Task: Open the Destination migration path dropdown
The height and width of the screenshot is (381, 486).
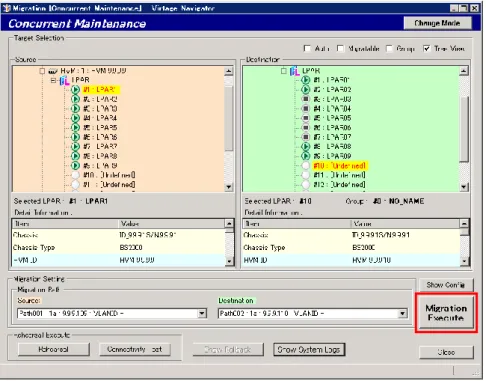Action: [403, 313]
